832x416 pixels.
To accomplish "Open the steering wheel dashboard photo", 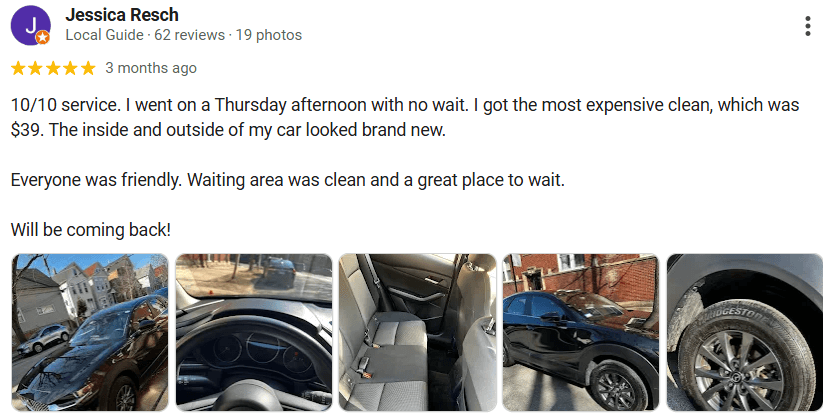I will [x=254, y=333].
